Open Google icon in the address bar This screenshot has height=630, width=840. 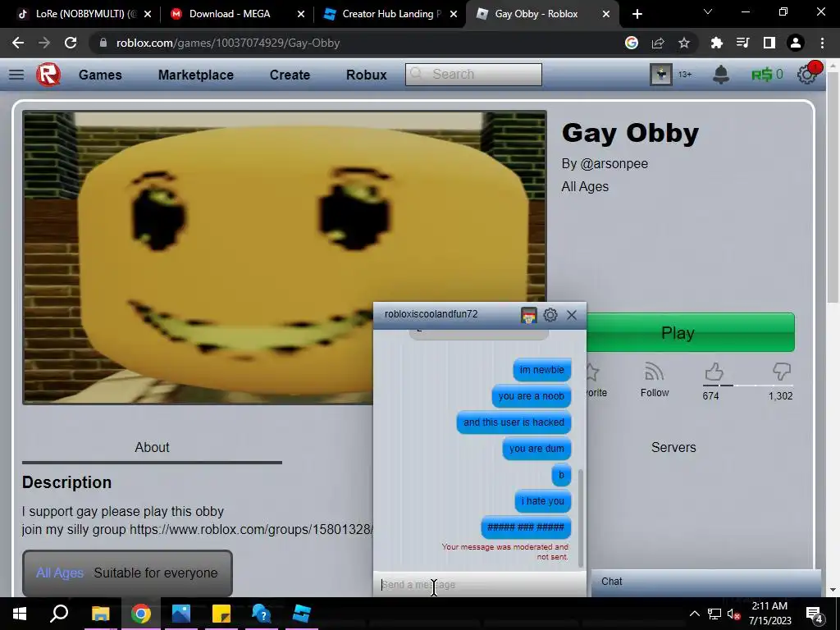tap(632, 43)
